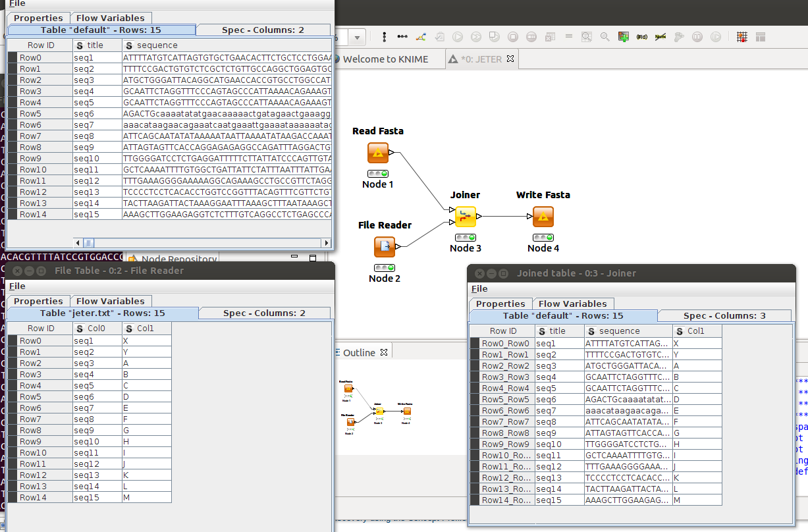Click horizontal scrollbar thumb in top-left table
The image size is (808, 532).
(88, 243)
